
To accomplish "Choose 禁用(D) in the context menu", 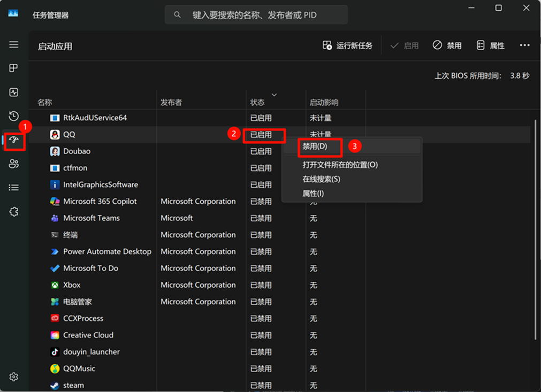I will [315, 147].
